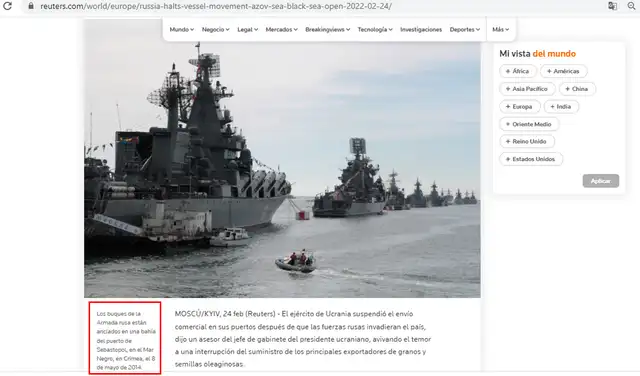Expand the Legal menu

(x=247, y=29)
